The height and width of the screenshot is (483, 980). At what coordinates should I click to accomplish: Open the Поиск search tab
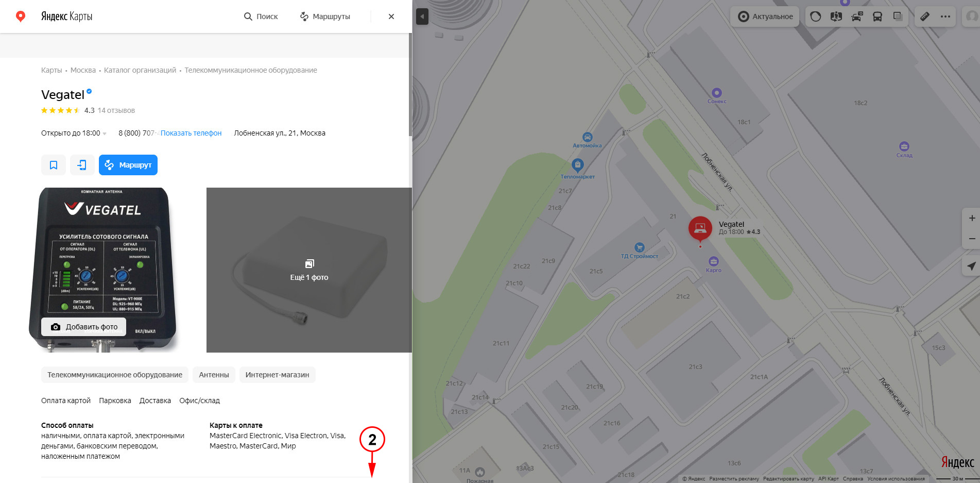pyautogui.click(x=261, y=16)
